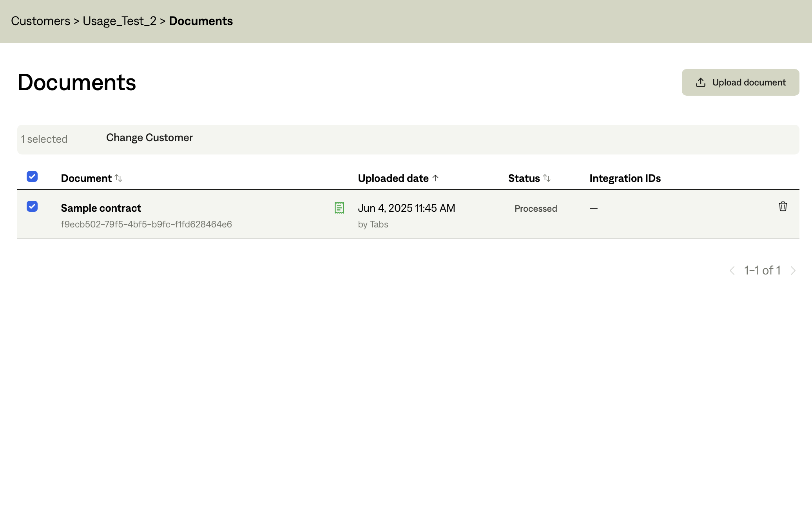
Task: Click the Documents breadcrumb item
Action: [201, 21]
